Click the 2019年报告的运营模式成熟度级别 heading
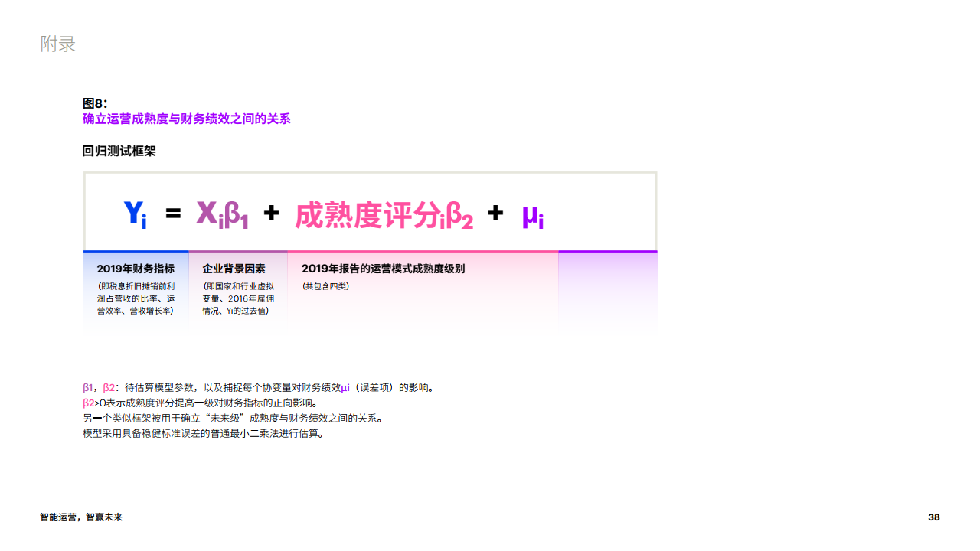Screen dimensions: 980x551 pos(383,269)
